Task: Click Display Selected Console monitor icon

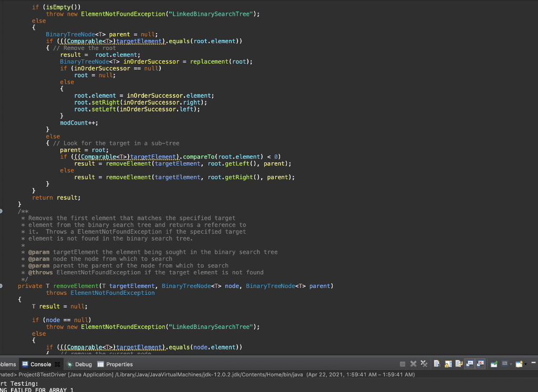Action: (505, 364)
